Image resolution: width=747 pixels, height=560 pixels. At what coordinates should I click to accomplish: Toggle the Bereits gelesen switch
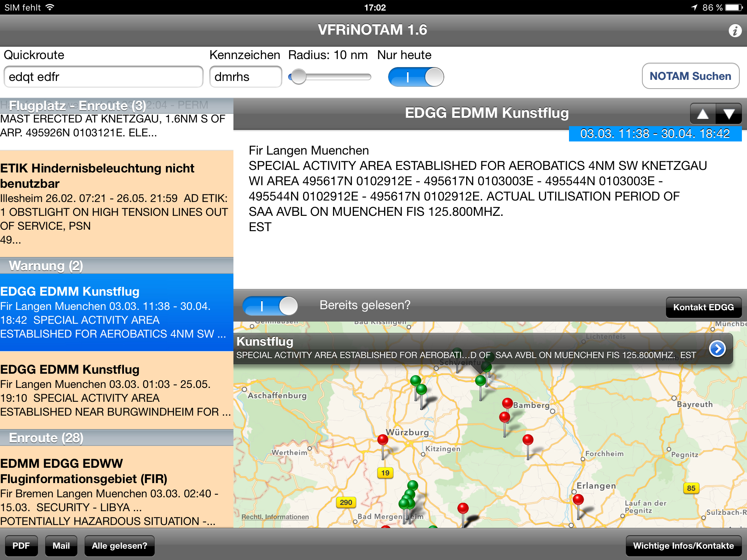tap(270, 306)
